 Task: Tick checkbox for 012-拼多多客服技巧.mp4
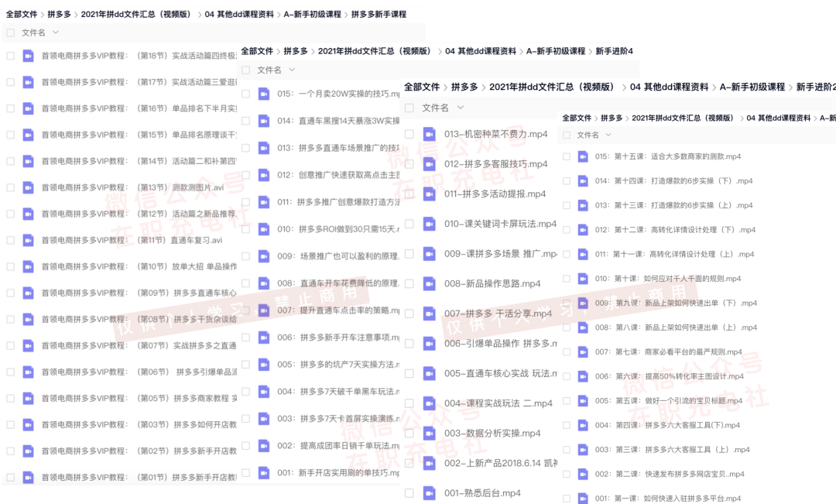(409, 164)
